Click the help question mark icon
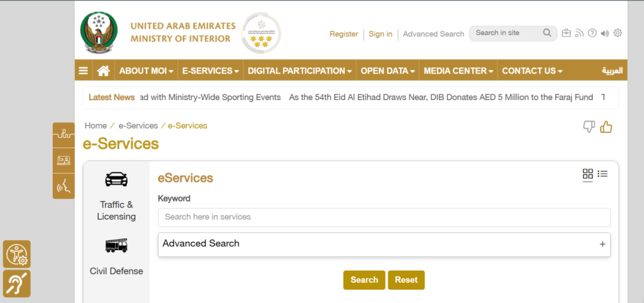Image resolution: width=644 pixels, height=303 pixels. pos(592,33)
